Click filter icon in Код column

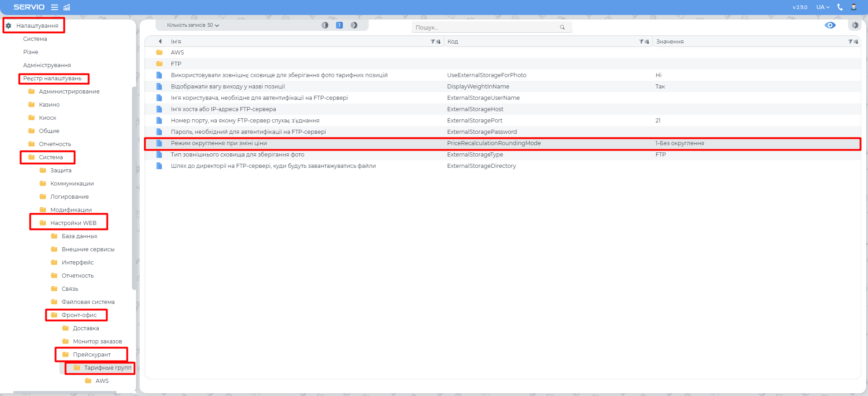click(642, 42)
